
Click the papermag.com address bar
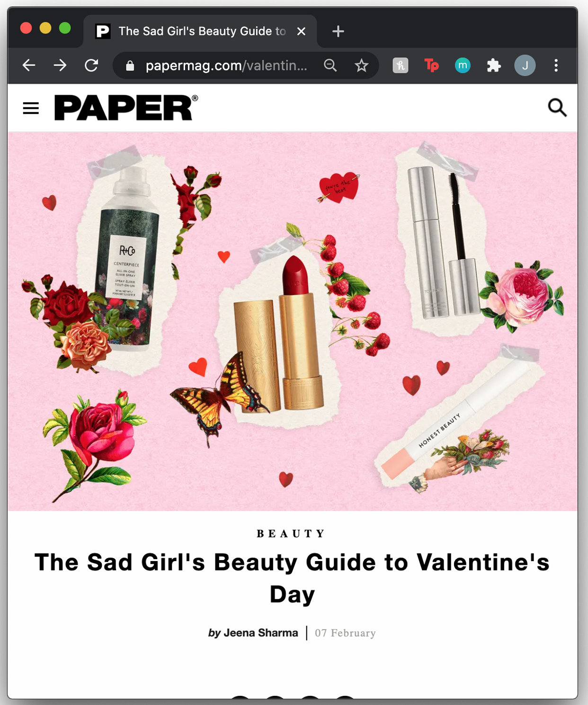(226, 65)
